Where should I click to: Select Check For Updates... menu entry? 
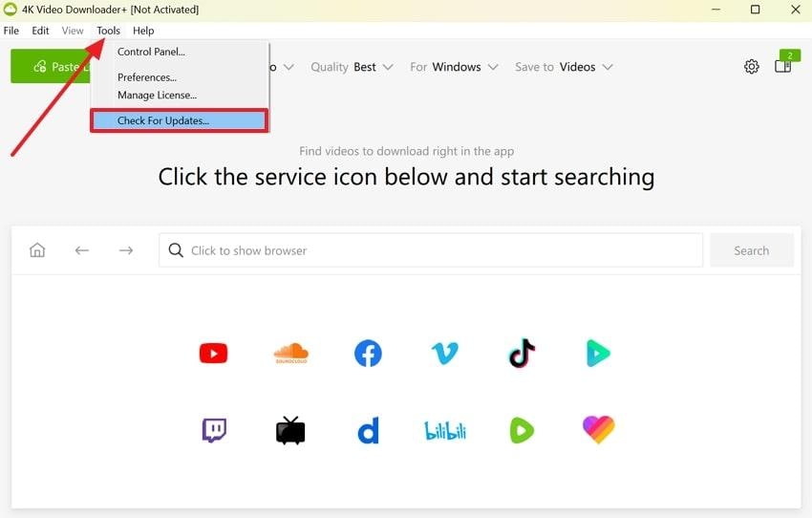(x=180, y=120)
